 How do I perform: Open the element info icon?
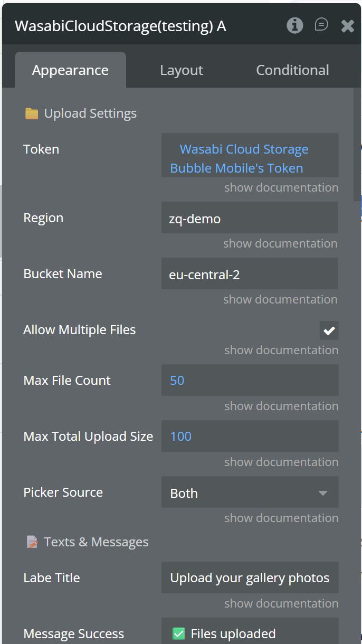click(x=295, y=25)
